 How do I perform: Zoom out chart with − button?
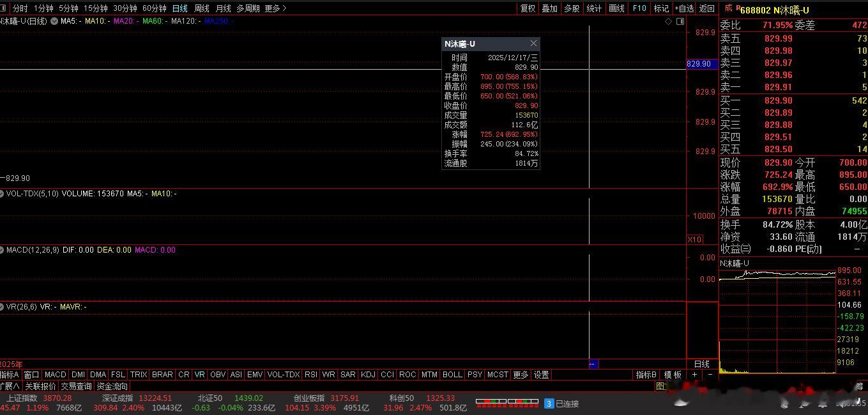click(x=710, y=375)
